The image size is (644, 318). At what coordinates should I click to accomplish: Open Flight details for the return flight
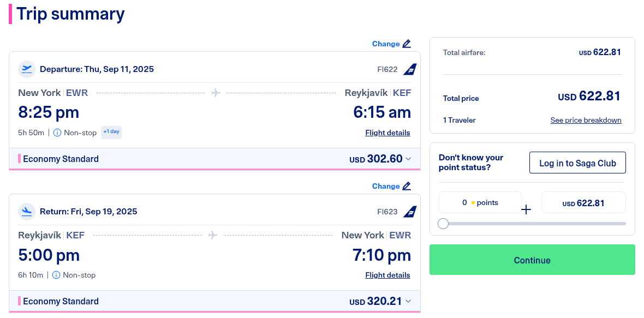tap(387, 275)
